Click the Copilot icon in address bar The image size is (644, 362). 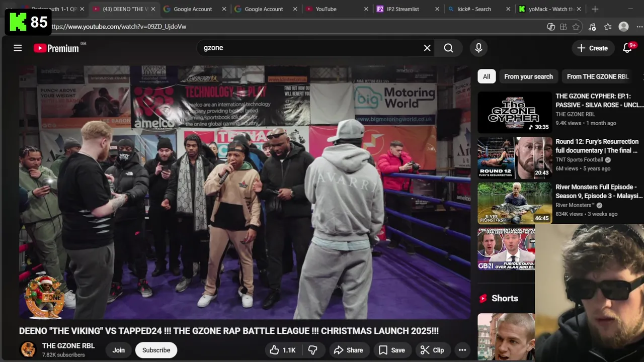tap(551, 27)
